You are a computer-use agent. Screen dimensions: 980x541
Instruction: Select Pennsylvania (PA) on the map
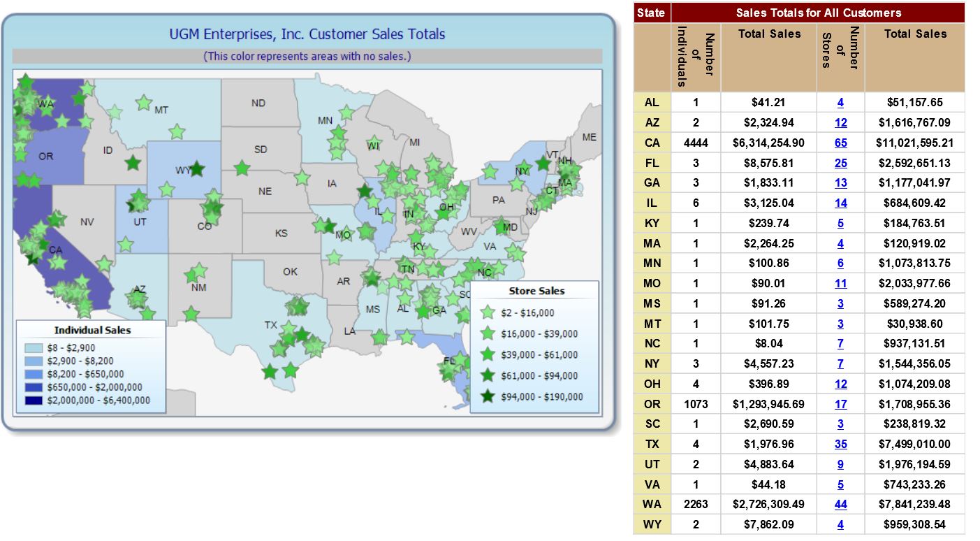point(498,200)
